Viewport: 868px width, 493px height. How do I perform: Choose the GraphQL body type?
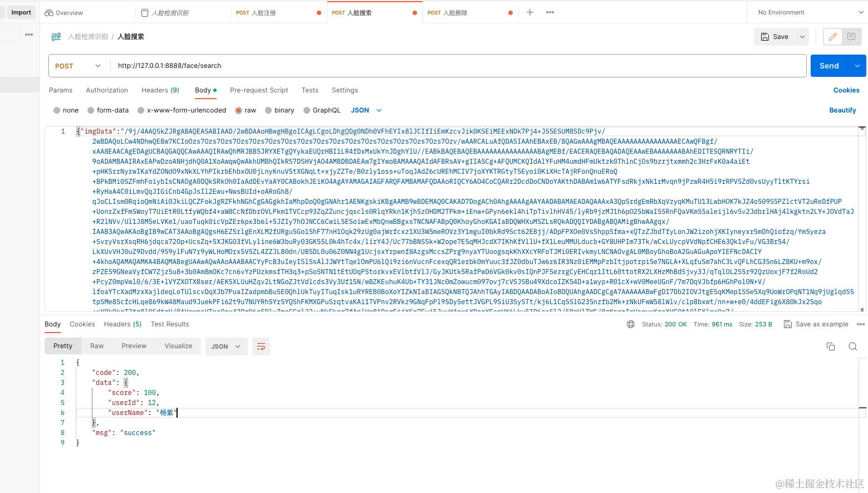click(x=322, y=110)
